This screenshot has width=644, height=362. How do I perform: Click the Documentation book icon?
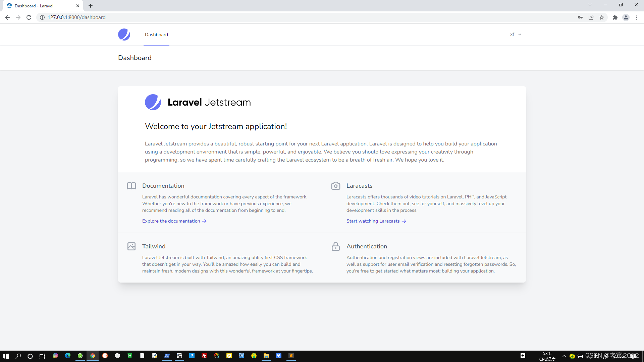tap(131, 186)
